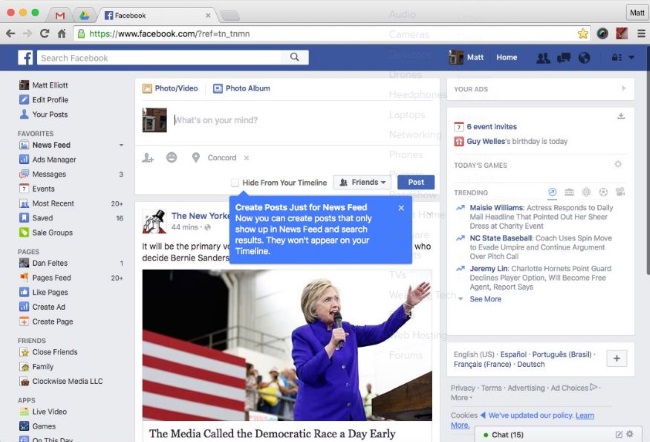Click the tag people icon in composer
Viewport: 650px width, 442px height.
pos(148,158)
